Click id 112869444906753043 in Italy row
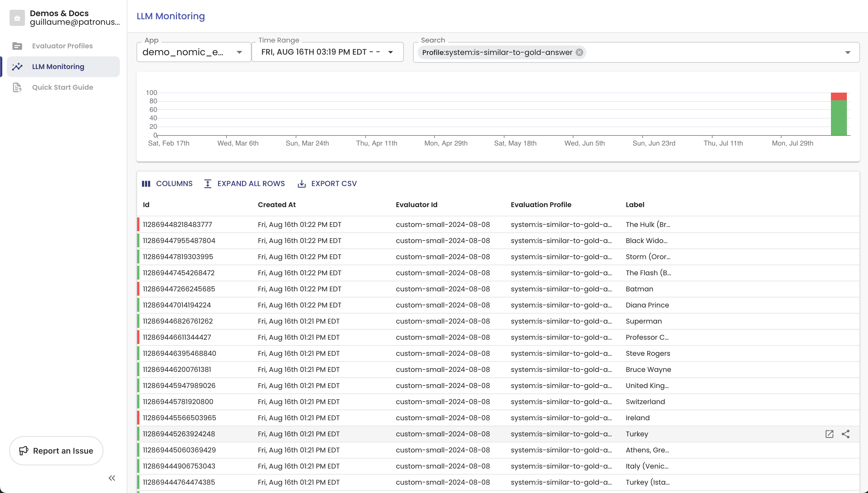The width and height of the screenshot is (868, 493). pyautogui.click(x=179, y=466)
